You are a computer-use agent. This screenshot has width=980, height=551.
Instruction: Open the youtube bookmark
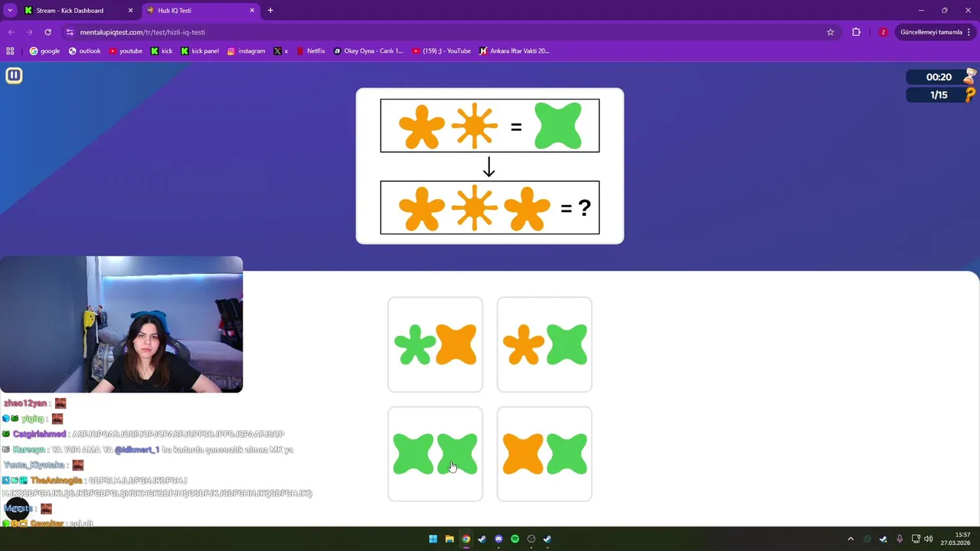point(126,51)
